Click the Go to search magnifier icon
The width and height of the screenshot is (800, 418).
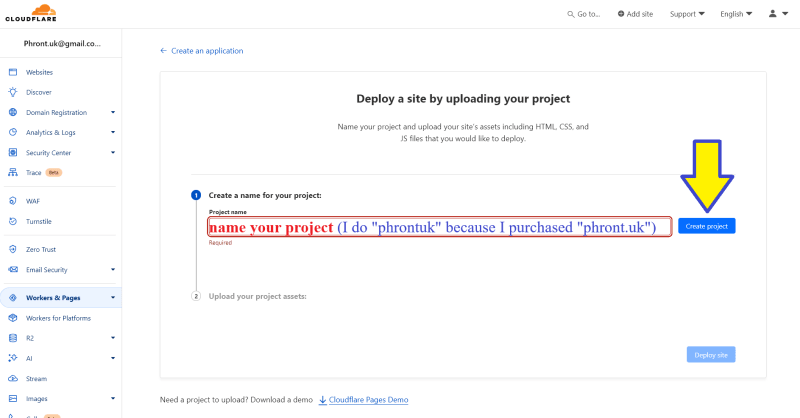click(571, 14)
